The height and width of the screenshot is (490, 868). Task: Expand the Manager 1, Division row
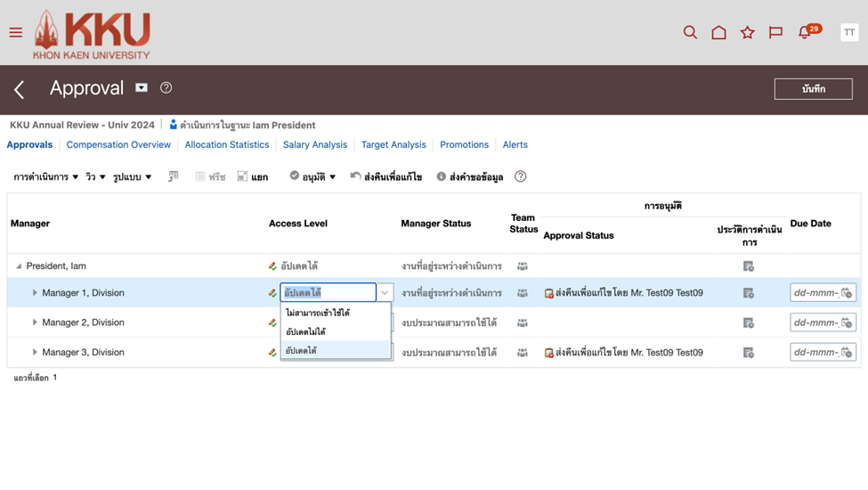coord(35,293)
